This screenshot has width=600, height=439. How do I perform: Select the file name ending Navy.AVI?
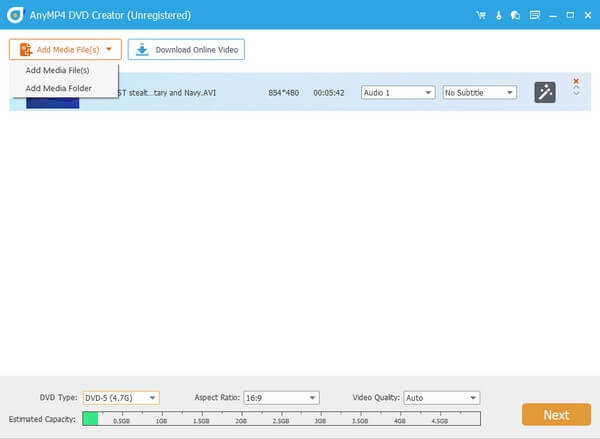(167, 93)
